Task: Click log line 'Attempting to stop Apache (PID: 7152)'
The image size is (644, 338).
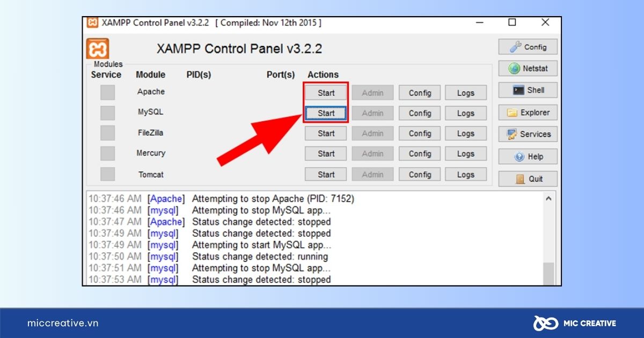Action: 273,199
